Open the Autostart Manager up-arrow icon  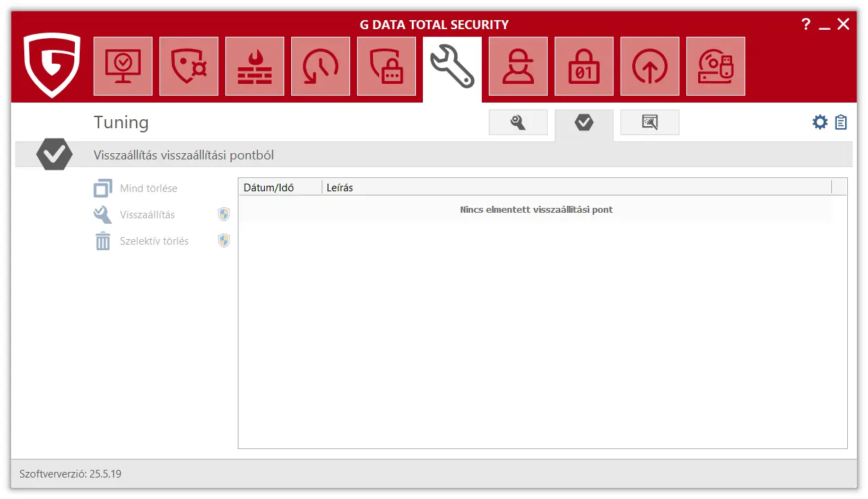click(650, 67)
